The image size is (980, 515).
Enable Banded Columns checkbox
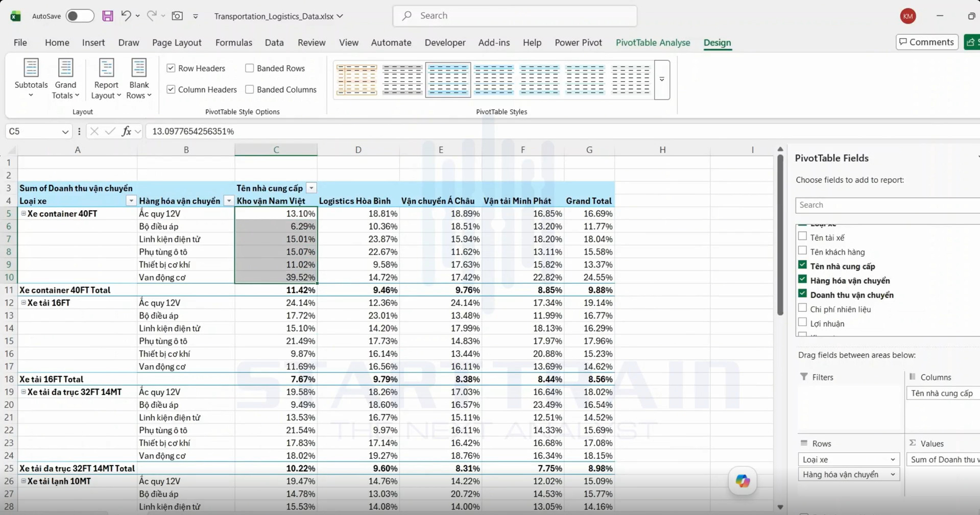[249, 89]
